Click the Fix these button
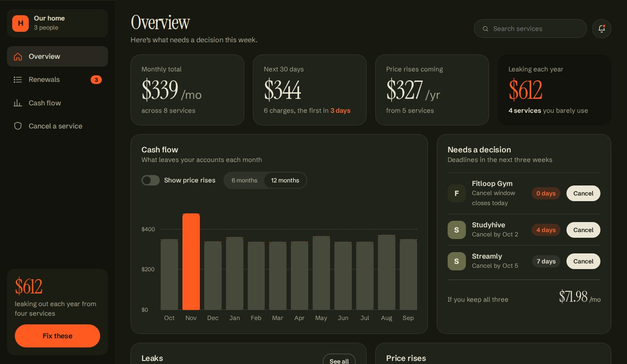This screenshot has width=627, height=364. 57,336
